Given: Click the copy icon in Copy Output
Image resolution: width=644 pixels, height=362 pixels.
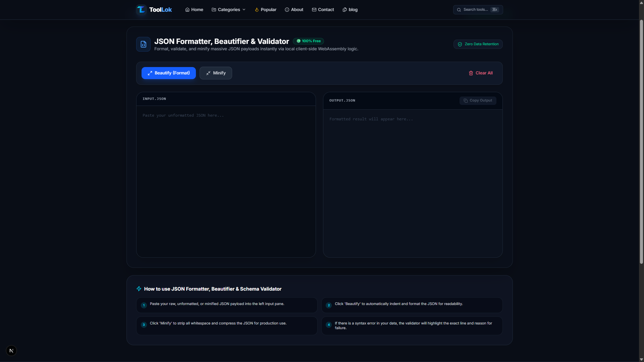Looking at the screenshot, I should pos(466,101).
